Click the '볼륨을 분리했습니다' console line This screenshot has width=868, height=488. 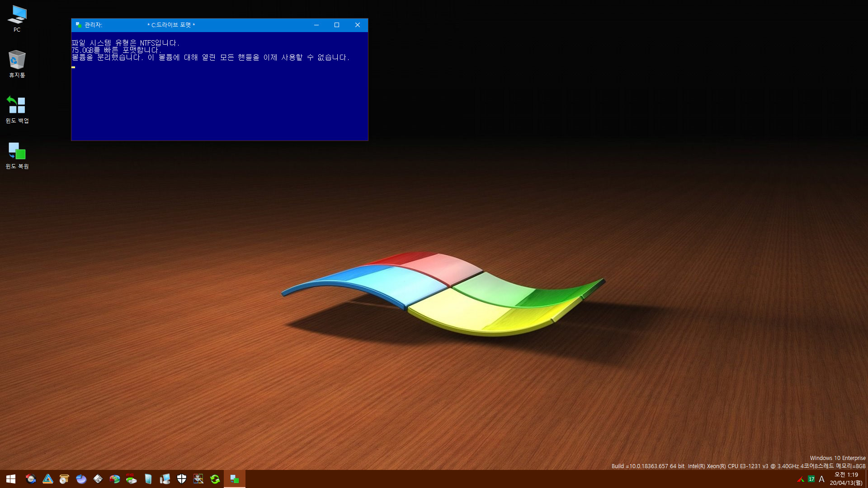point(211,57)
